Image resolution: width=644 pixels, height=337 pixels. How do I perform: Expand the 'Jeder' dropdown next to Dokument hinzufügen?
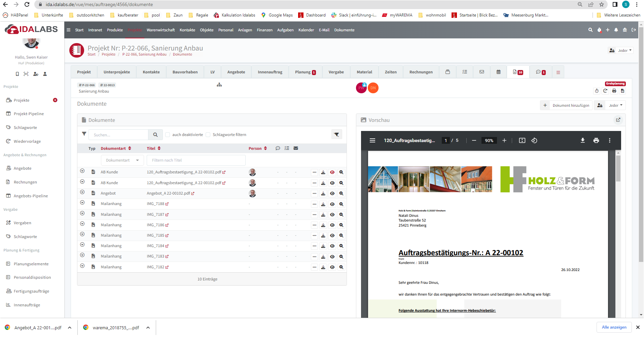[615, 105]
